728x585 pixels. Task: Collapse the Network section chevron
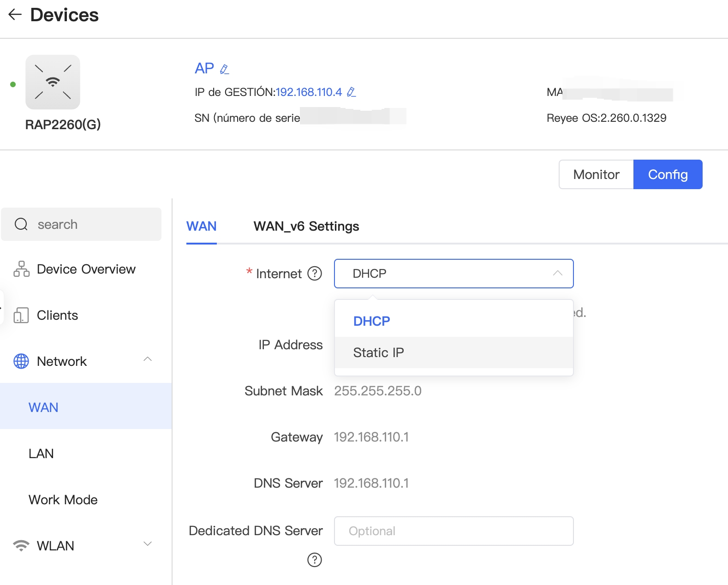click(x=148, y=359)
